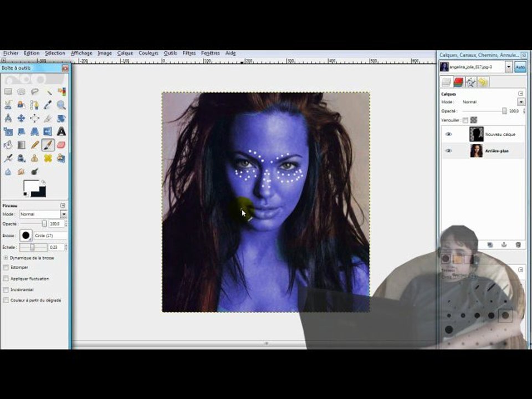
Task: Select the Airbrush tool
Action: pos(8,158)
